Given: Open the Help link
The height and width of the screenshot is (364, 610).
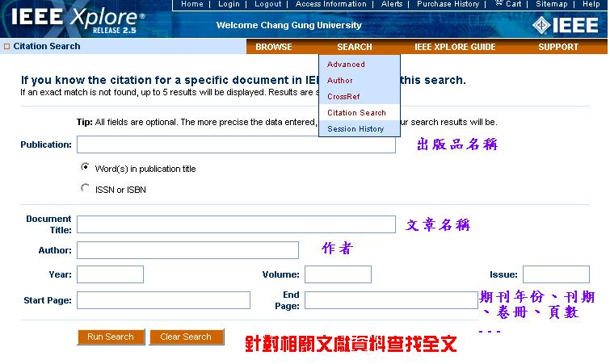Looking at the screenshot, I should click(x=591, y=4).
